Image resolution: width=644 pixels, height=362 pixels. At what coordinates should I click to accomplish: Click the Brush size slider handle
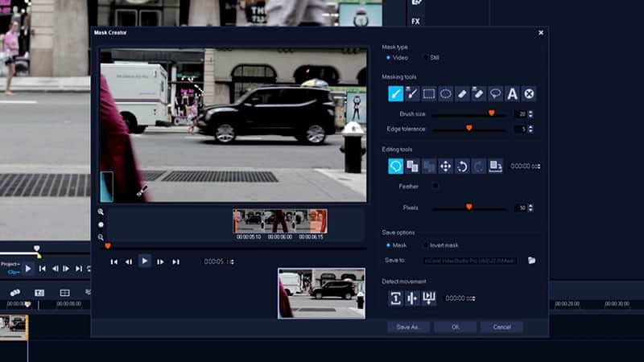[x=491, y=113]
